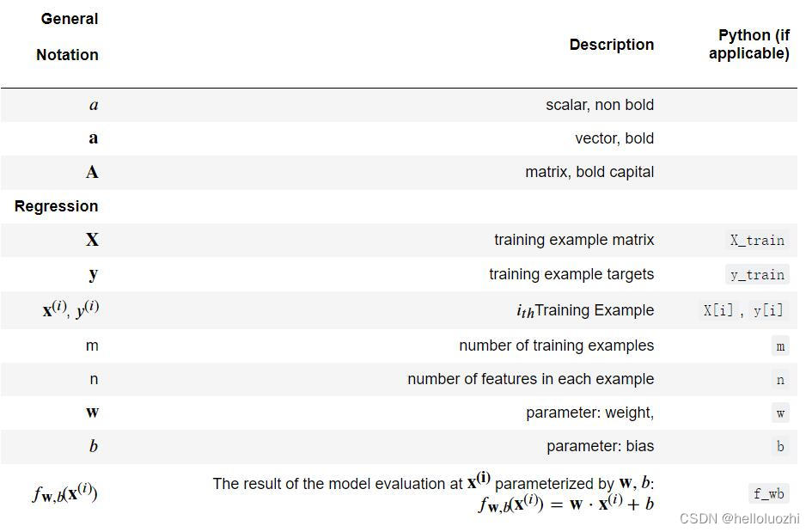Select the y[i] code snippet
The image size is (812, 532).
point(768,310)
